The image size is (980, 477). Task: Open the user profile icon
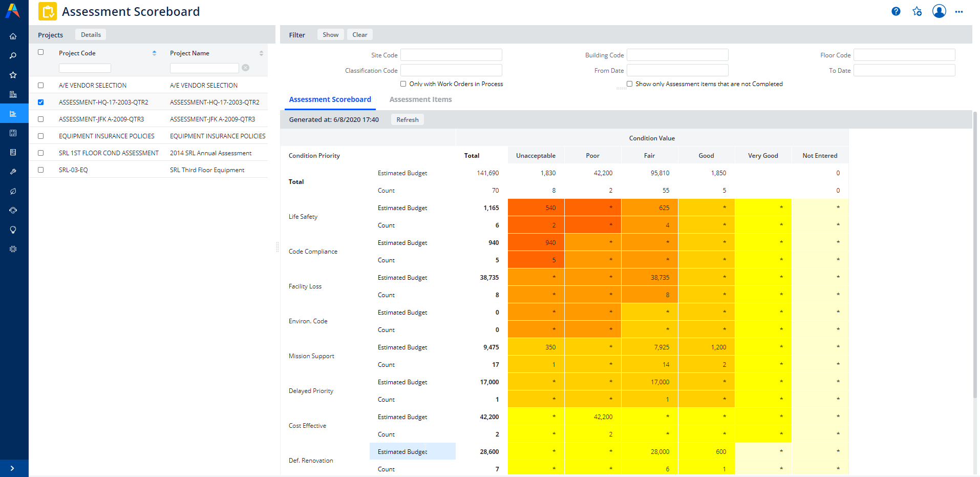939,11
